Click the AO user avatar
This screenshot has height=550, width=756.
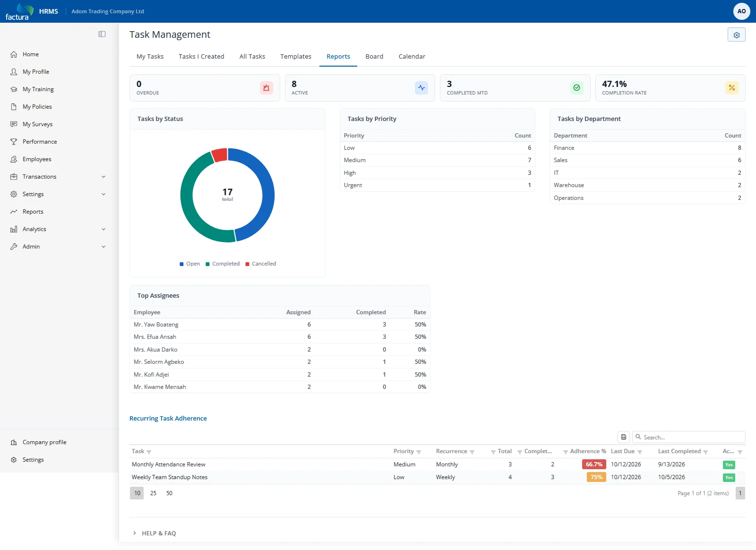(741, 11)
